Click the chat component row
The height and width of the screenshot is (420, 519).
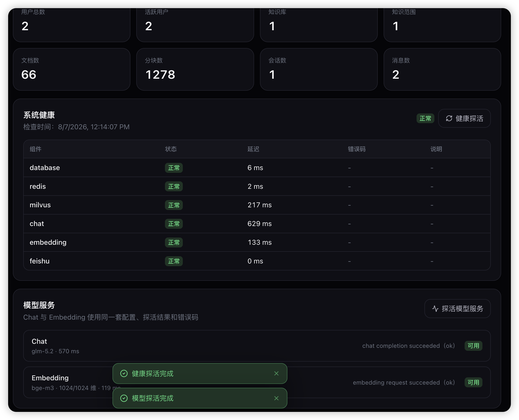(x=257, y=224)
